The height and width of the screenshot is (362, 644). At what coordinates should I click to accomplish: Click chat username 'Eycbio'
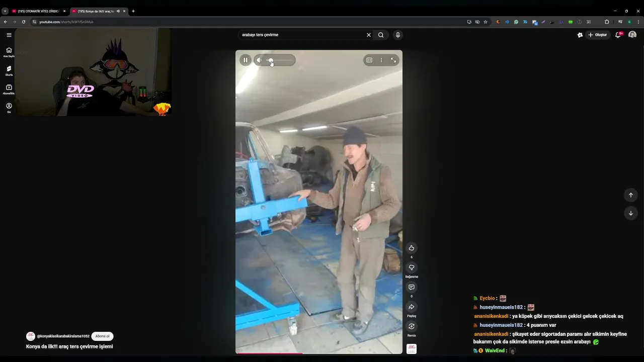487,298
